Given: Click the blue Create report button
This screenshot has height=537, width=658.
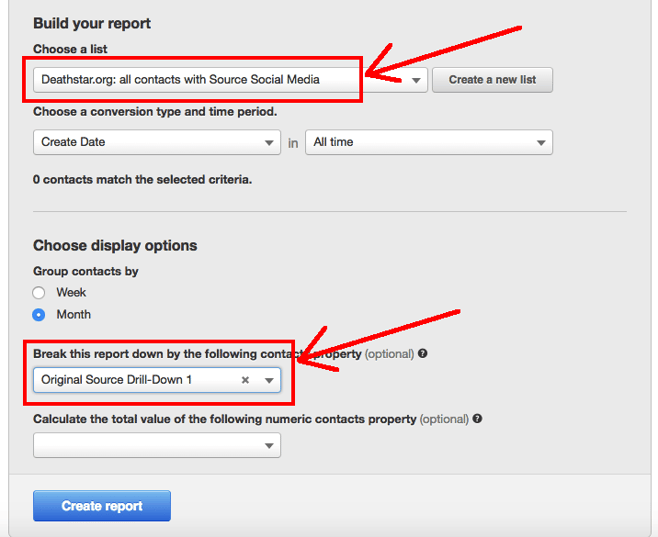Looking at the screenshot, I should (x=102, y=506).
